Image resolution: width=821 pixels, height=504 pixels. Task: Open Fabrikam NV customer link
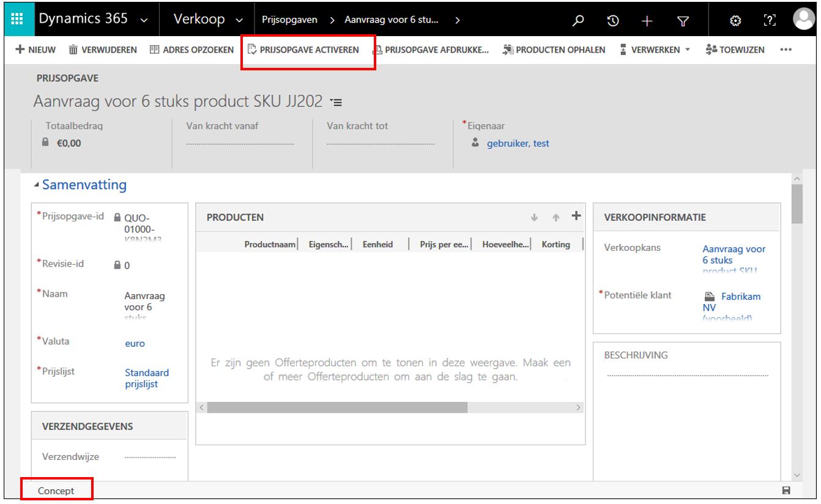tap(732, 307)
